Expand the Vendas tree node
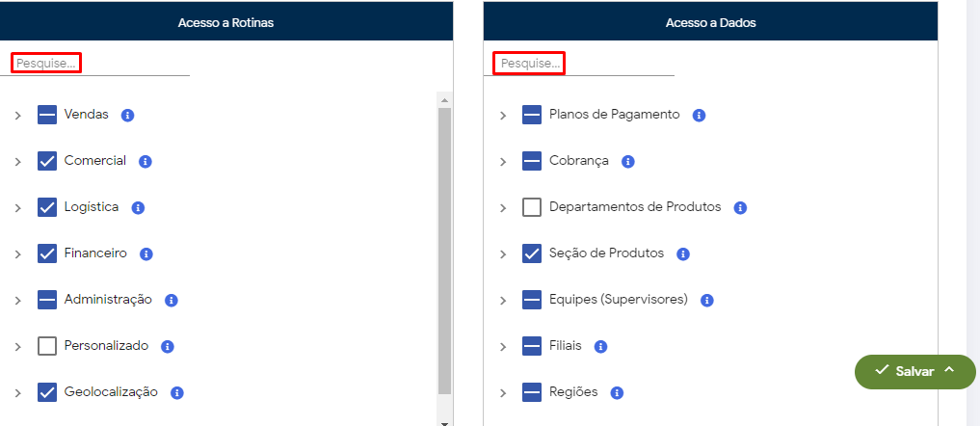The image size is (980, 426). point(17,116)
